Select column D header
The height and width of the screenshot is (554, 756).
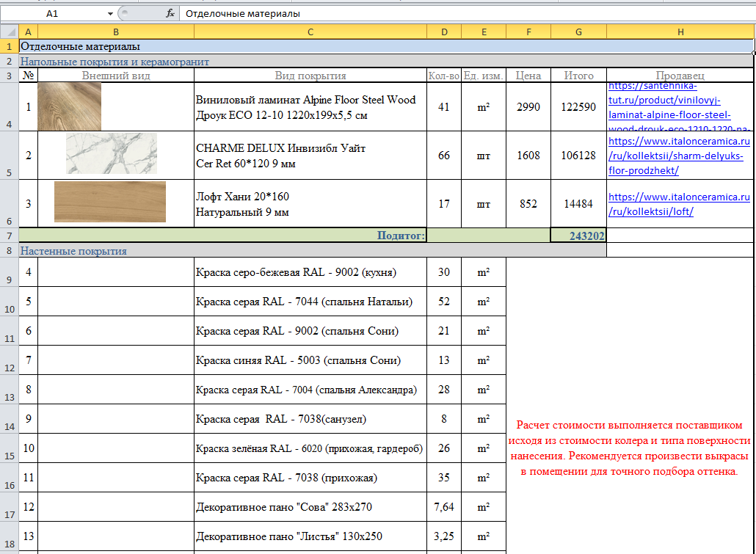pyautogui.click(x=444, y=32)
